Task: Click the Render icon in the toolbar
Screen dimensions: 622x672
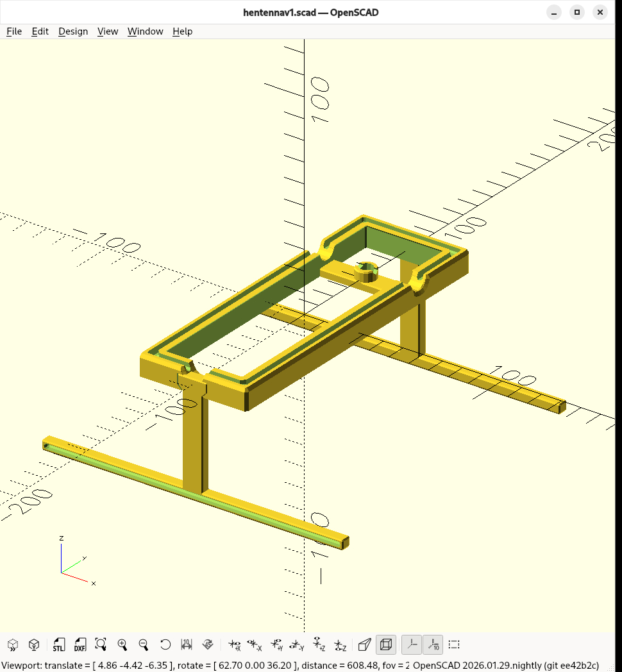Action: (35, 644)
